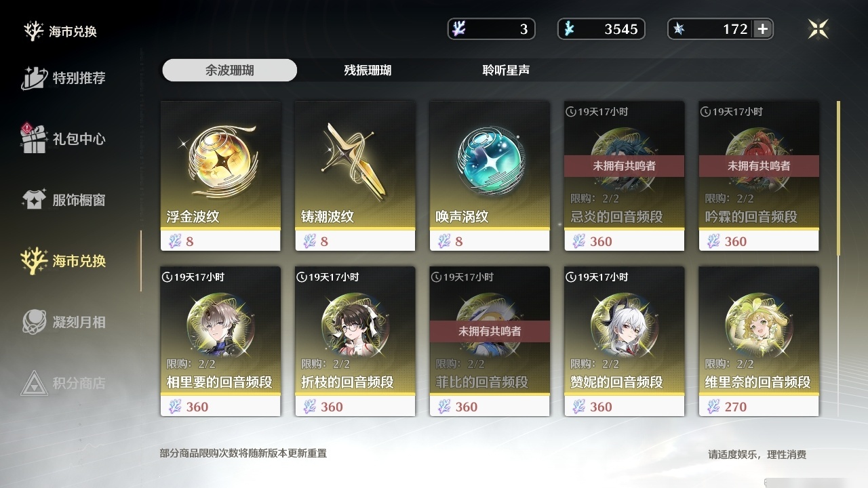
Task: Close the shop with the star X icon
Action: 818,28
